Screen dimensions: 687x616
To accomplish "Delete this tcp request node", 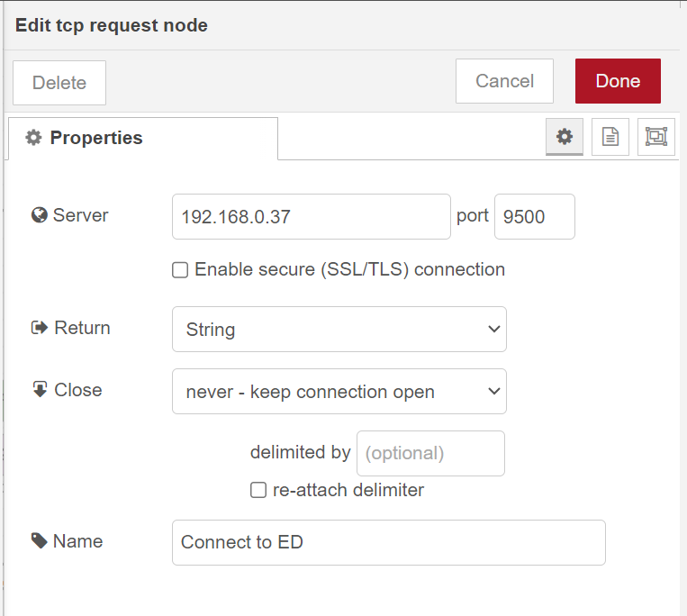I will click(59, 83).
